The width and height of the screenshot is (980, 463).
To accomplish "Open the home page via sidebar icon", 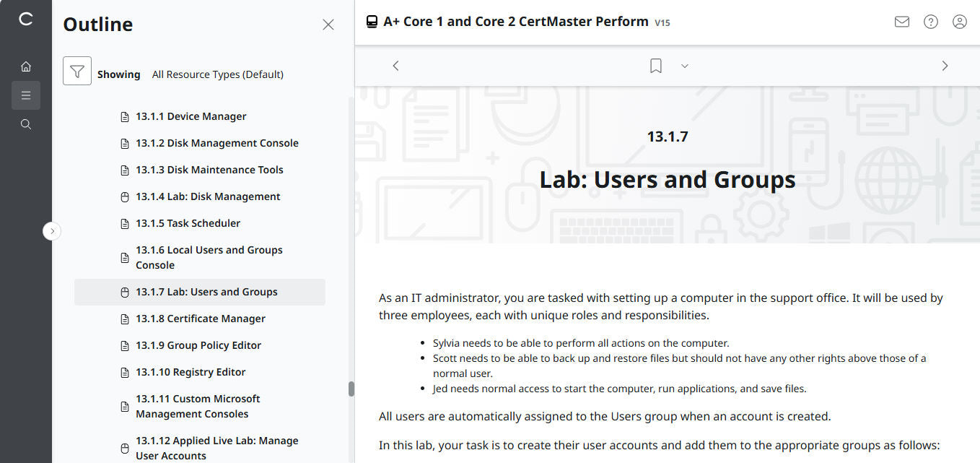I will pyautogui.click(x=26, y=66).
